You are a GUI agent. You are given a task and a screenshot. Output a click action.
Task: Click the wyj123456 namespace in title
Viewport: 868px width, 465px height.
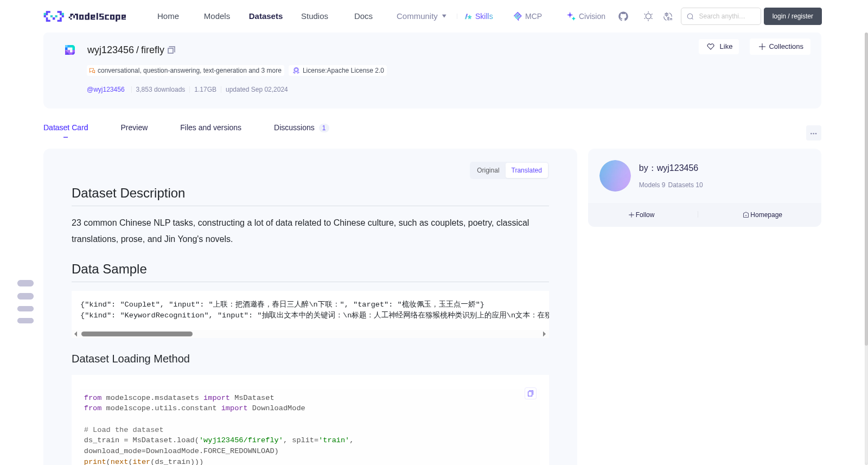click(x=111, y=50)
